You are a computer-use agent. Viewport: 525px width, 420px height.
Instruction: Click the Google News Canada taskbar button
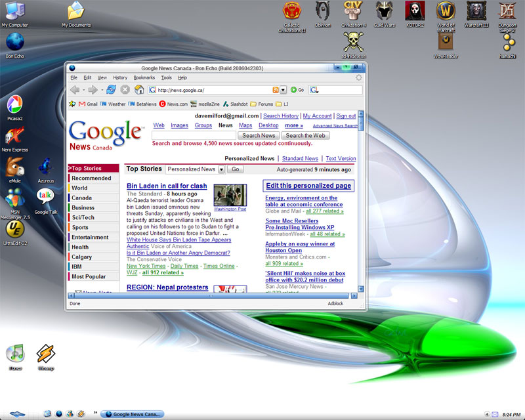click(131, 414)
